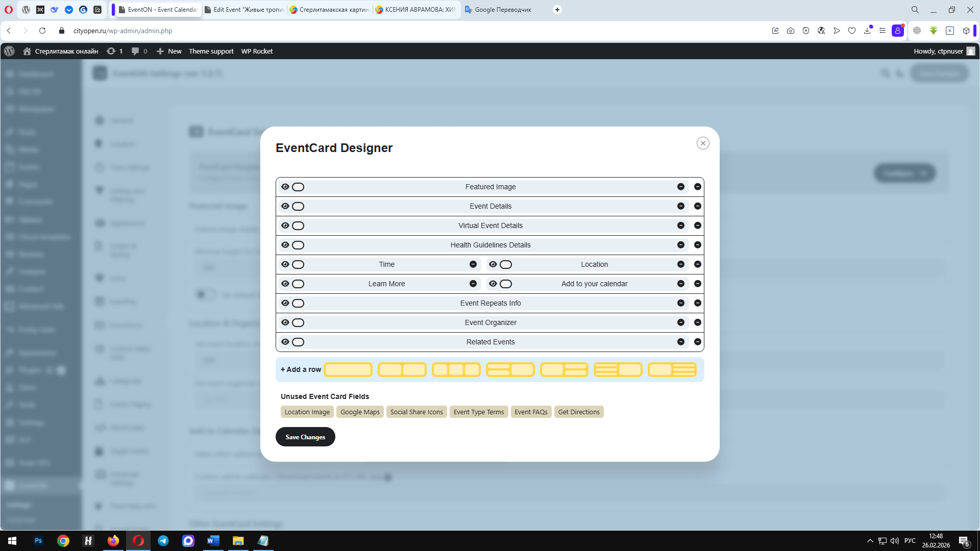Viewport: 980px width, 551px height.
Task: Select unused field Social Share Icons
Action: coord(416,412)
